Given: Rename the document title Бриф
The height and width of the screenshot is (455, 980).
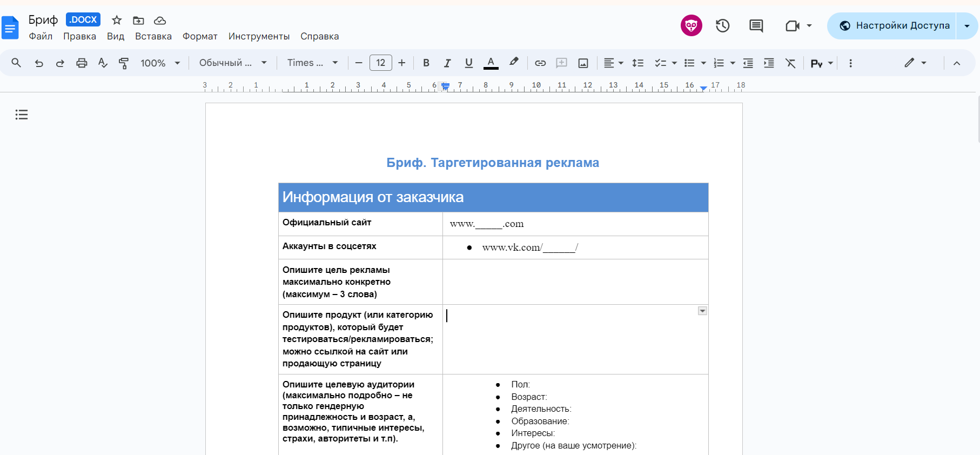Looking at the screenshot, I should [x=43, y=20].
